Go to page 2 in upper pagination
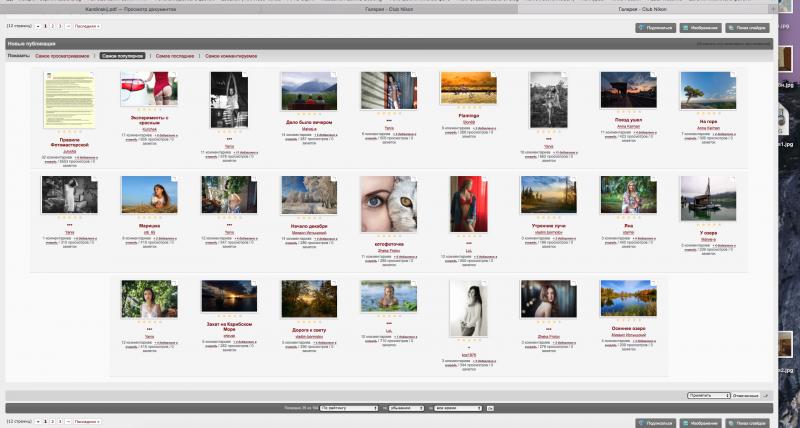The width and height of the screenshot is (800, 428). point(53,26)
